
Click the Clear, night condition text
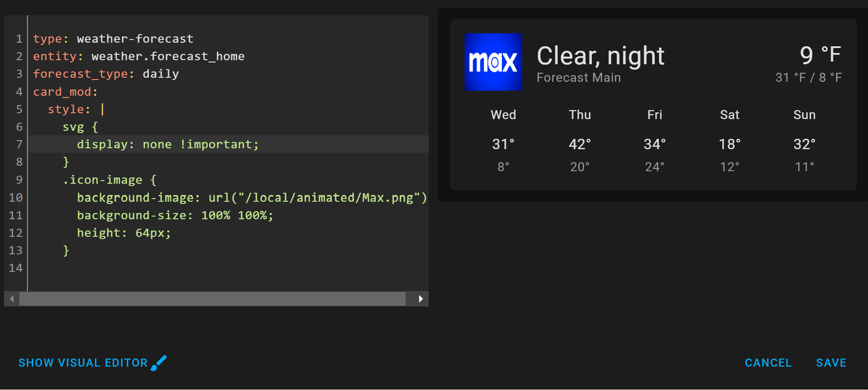[x=600, y=55]
